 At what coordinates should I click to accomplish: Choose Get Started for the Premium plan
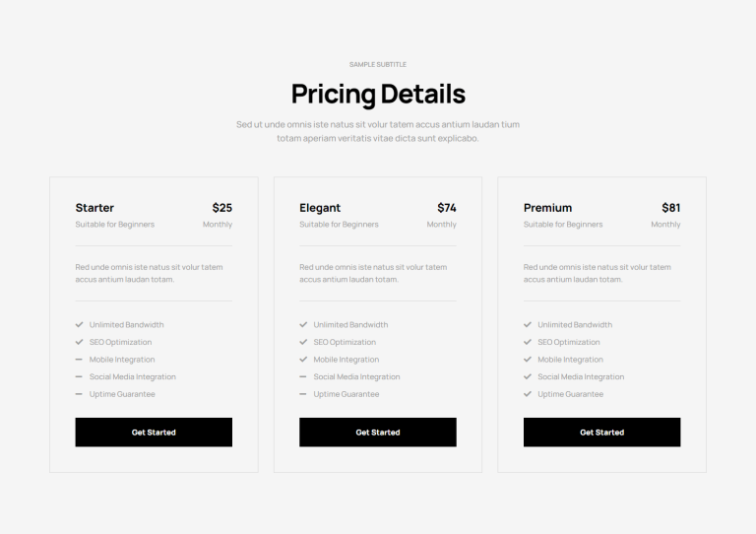click(x=601, y=433)
